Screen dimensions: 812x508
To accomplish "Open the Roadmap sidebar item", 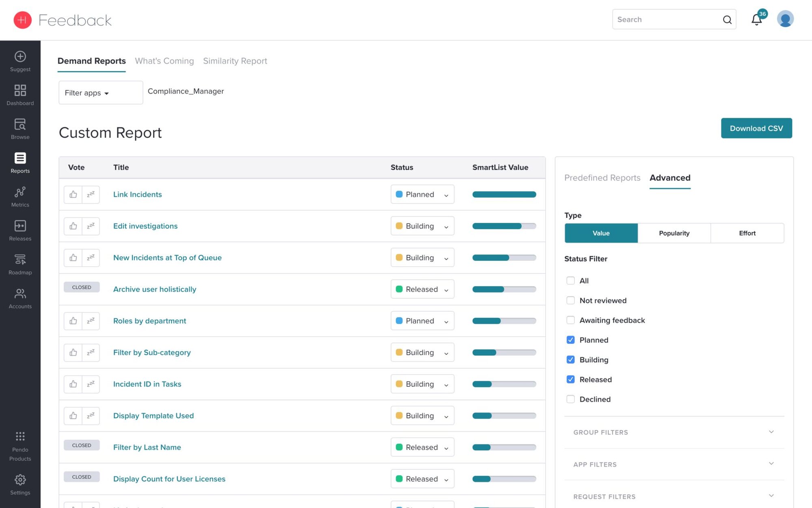I will click(x=20, y=264).
